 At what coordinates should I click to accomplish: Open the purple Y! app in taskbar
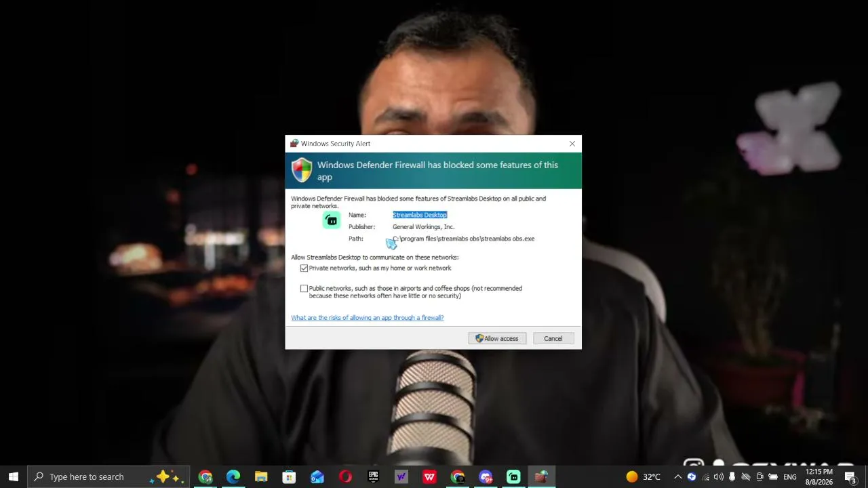click(401, 476)
